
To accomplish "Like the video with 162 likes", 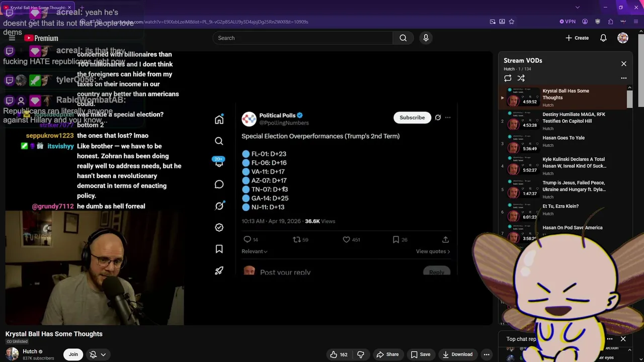I will [x=339, y=354].
